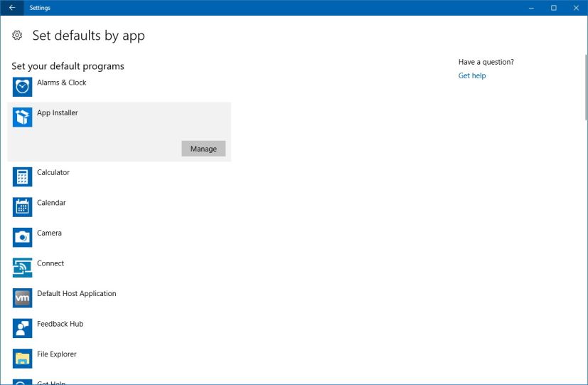Click the Feedback Hub icon

22,328
